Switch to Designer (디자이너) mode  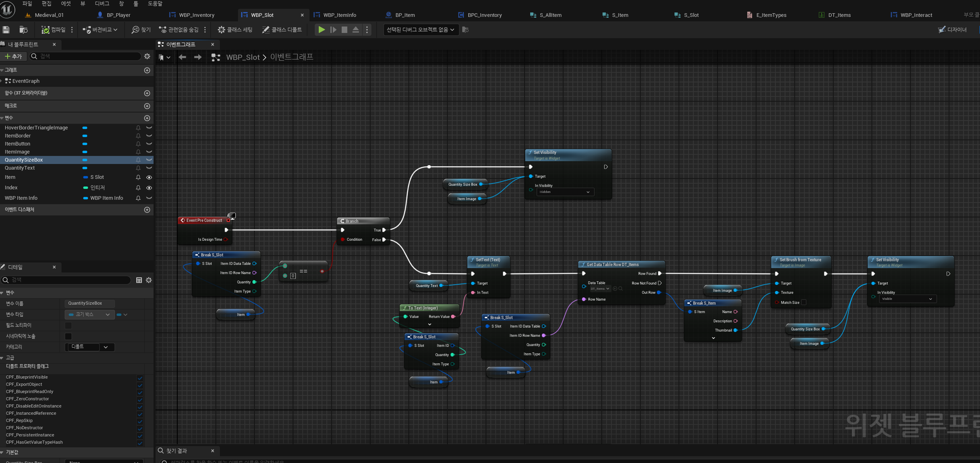tap(953, 29)
